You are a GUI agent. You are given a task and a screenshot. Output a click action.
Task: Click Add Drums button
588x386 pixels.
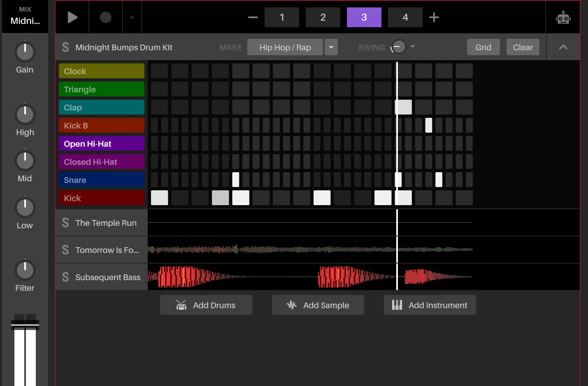click(206, 305)
